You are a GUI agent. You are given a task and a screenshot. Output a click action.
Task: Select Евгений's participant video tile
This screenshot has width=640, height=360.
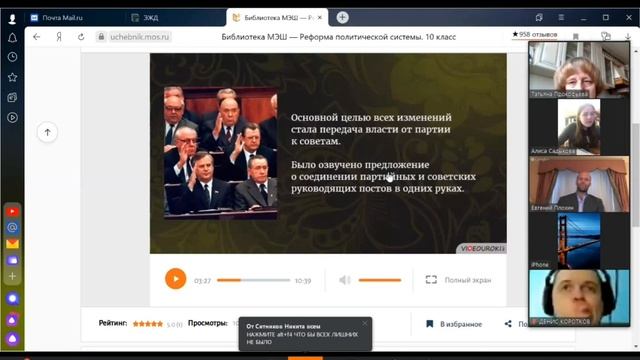(x=579, y=184)
